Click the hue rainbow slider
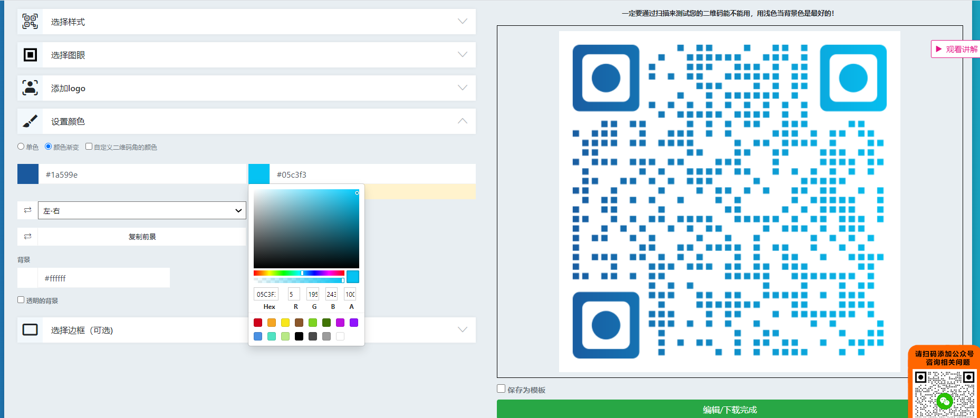This screenshot has width=980, height=418. point(299,273)
